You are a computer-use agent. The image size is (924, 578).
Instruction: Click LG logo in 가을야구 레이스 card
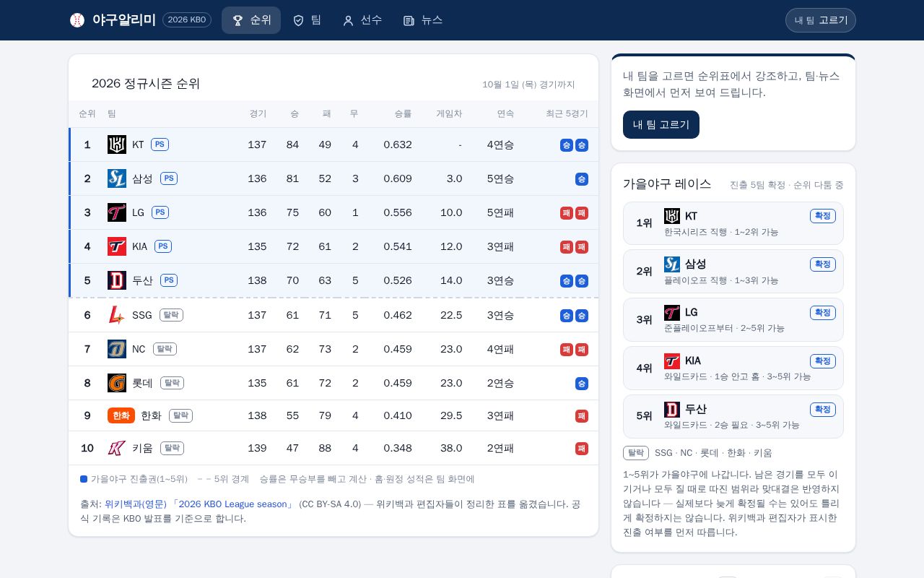672,312
